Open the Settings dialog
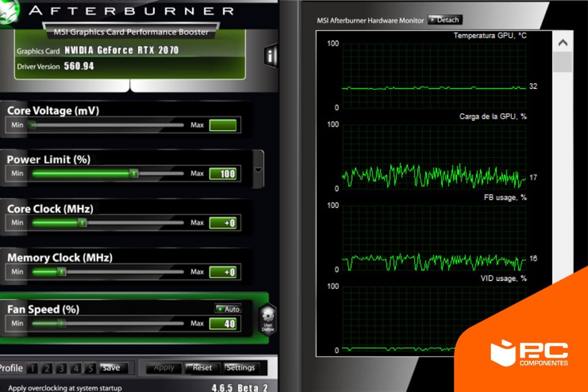Screen dimensions: 588x392 [241, 368]
